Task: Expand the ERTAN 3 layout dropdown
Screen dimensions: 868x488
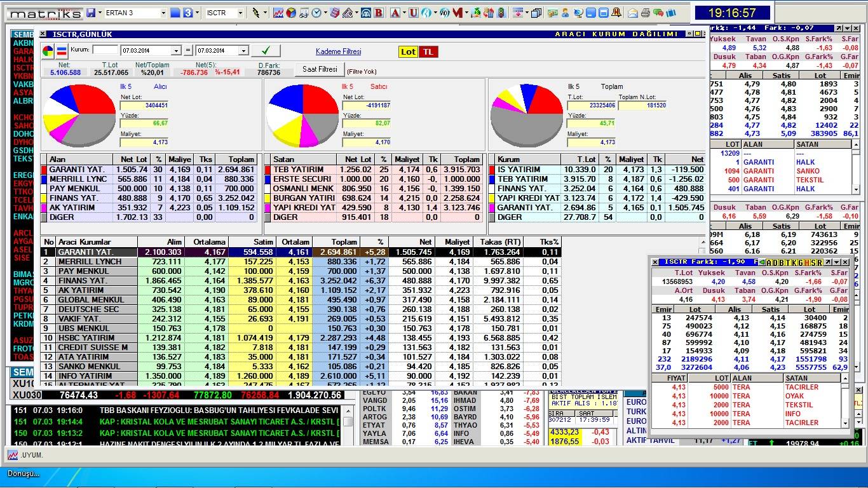Action: click(163, 13)
